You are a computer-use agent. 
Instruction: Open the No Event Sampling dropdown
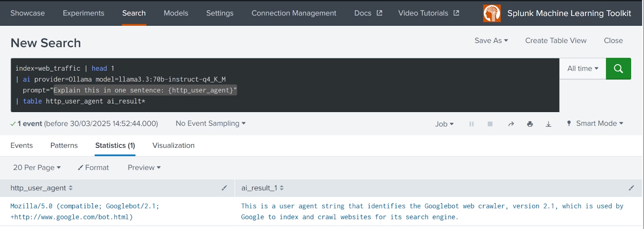[211, 124]
